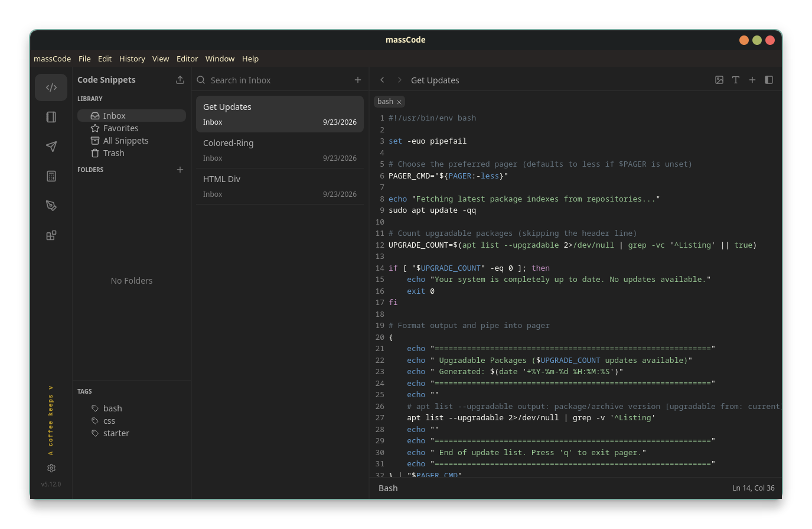Click code line 'set -euo pipefail'
The height and width of the screenshot is (529, 812).
428,141
